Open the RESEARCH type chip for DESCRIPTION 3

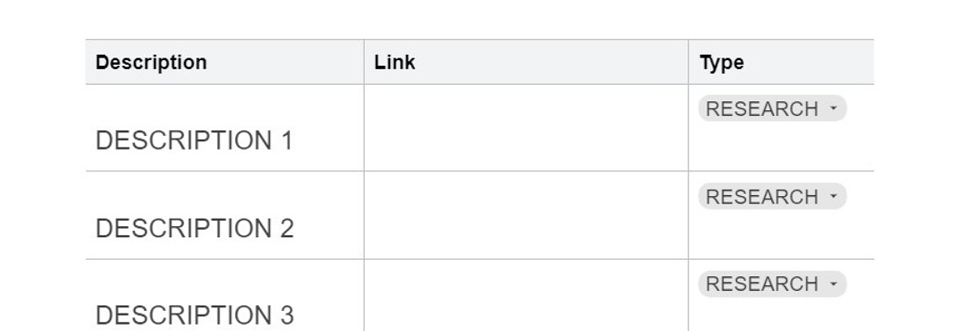[772, 284]
